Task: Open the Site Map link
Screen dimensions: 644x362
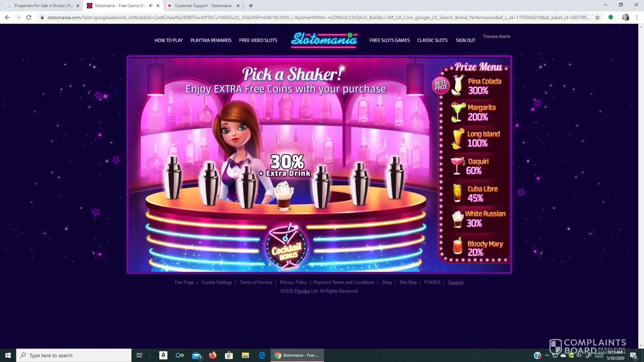Action: click(408, 282)
